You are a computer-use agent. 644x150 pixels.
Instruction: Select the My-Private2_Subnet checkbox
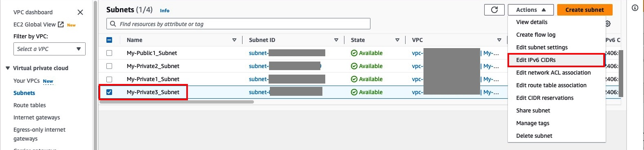coord(109,66)
